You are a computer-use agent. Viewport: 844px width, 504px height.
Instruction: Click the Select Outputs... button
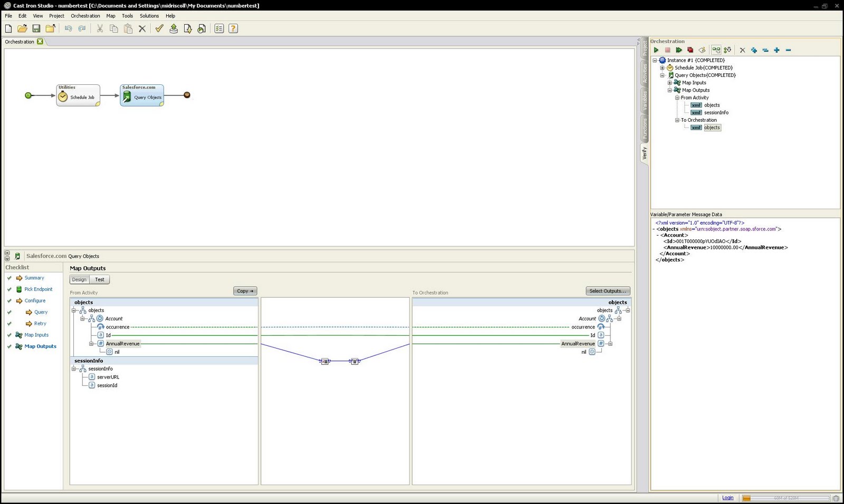tap(608, 291)
